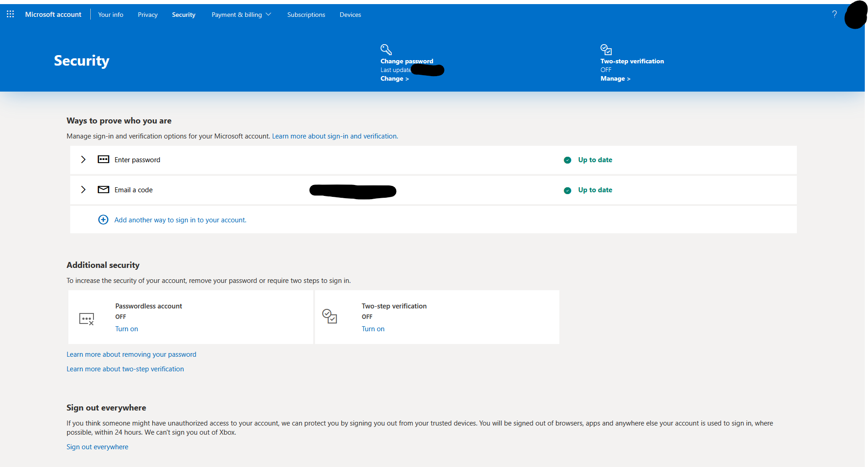
Task: Expand the Enter password row
Action: (83, 159)
